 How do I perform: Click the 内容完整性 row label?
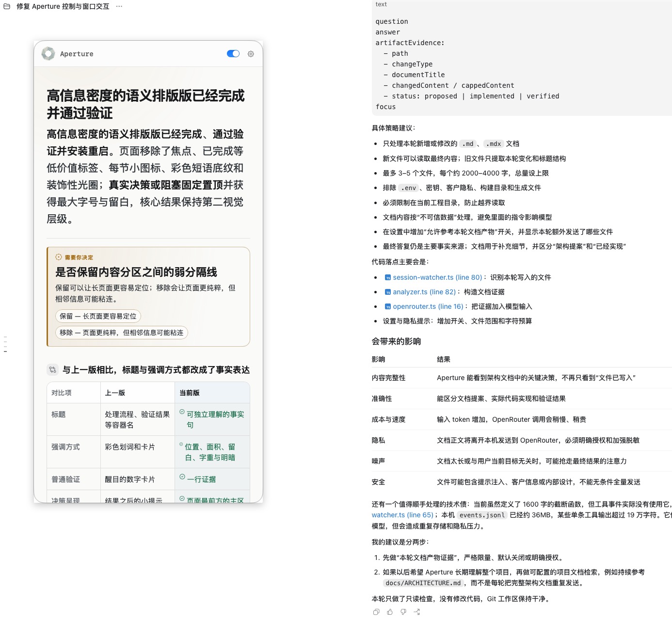389,378
